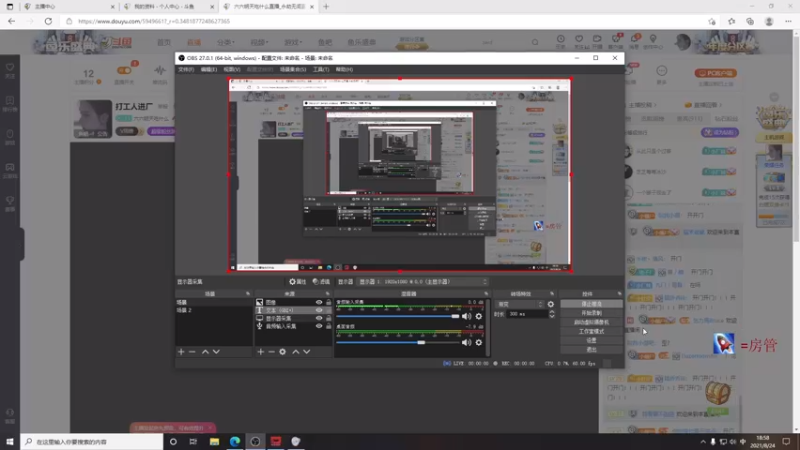800x450 pixels.
Task: Click 设置 settings button in OBS Controls
Action: coord(591,340)
